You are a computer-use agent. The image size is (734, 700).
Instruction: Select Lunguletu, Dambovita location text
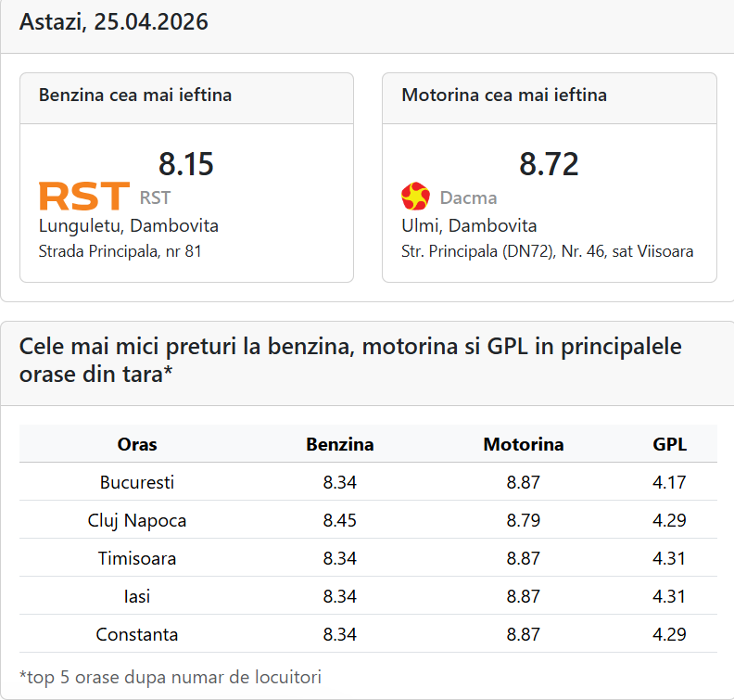tap(129, 225)
